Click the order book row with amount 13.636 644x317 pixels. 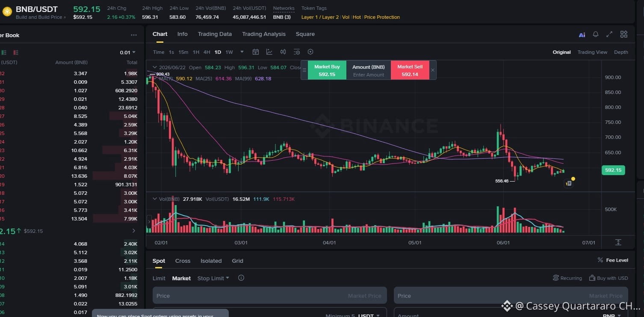tap(69, 176)
